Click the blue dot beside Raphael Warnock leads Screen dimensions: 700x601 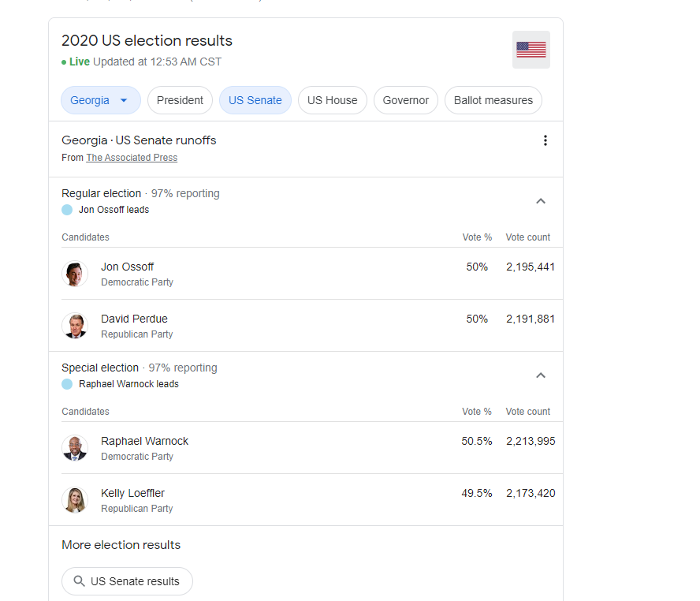[67, 384]
